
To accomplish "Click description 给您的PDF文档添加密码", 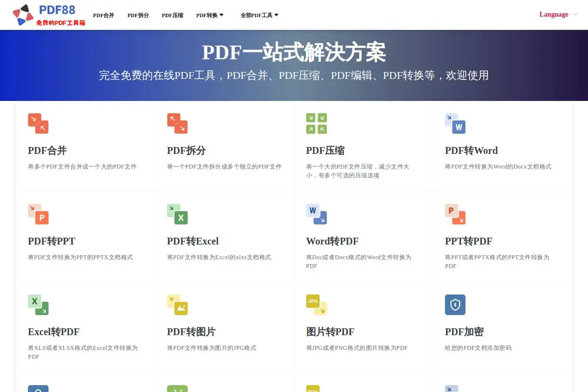I will click(478, 348).
